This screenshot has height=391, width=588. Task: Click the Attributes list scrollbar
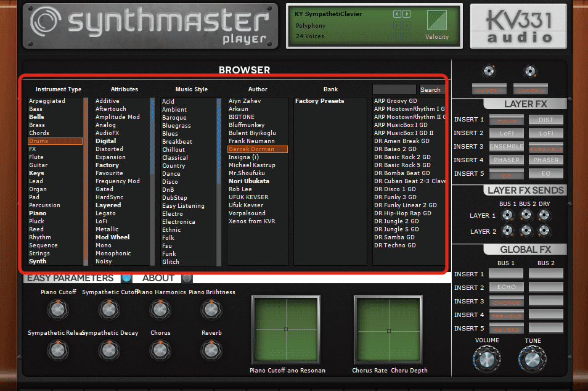(x=152, y=181)
